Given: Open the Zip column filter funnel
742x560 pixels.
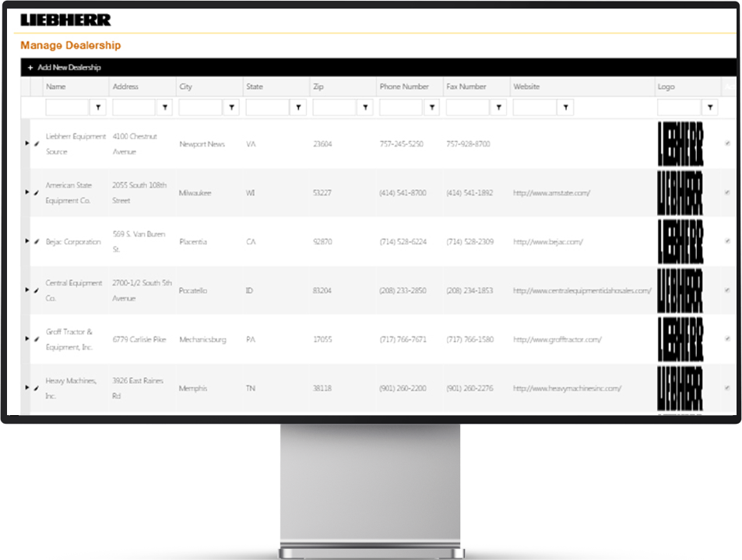Looking at the screenshot, I should [365, 107].
